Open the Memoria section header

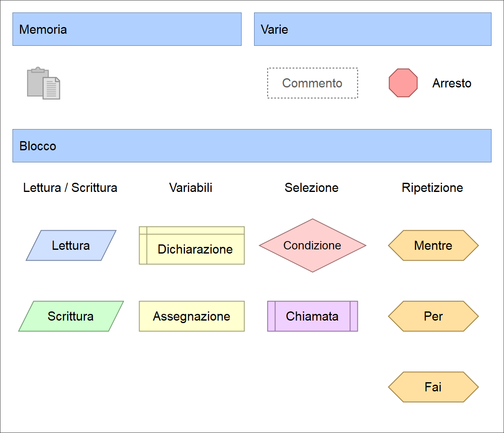point(127,29)
